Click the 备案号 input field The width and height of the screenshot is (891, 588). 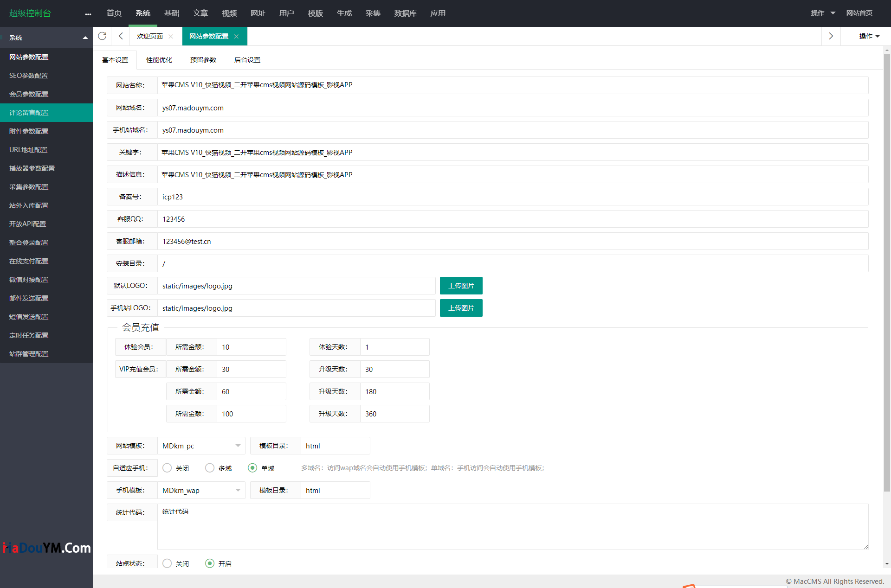[x=325, y=197]
